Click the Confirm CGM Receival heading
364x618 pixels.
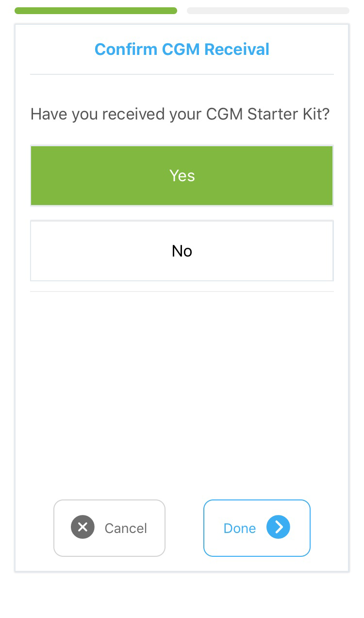click(x=182, y=49)
